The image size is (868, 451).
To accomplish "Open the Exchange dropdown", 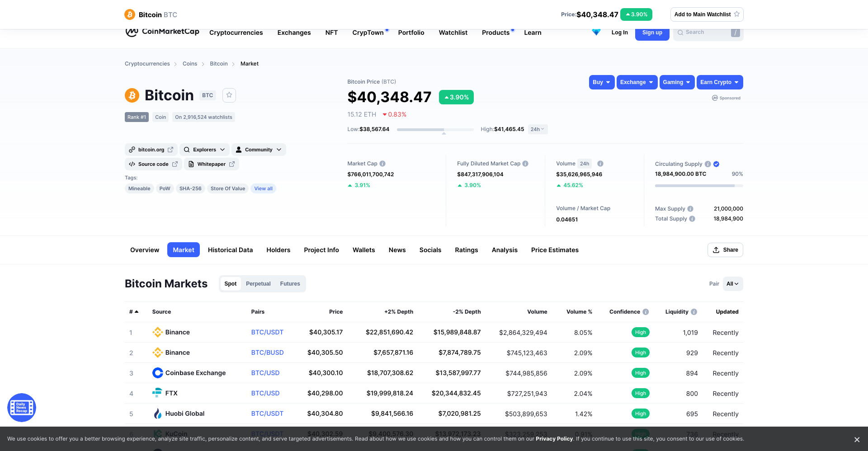I will pyautogui.click(x=637, y=82).
